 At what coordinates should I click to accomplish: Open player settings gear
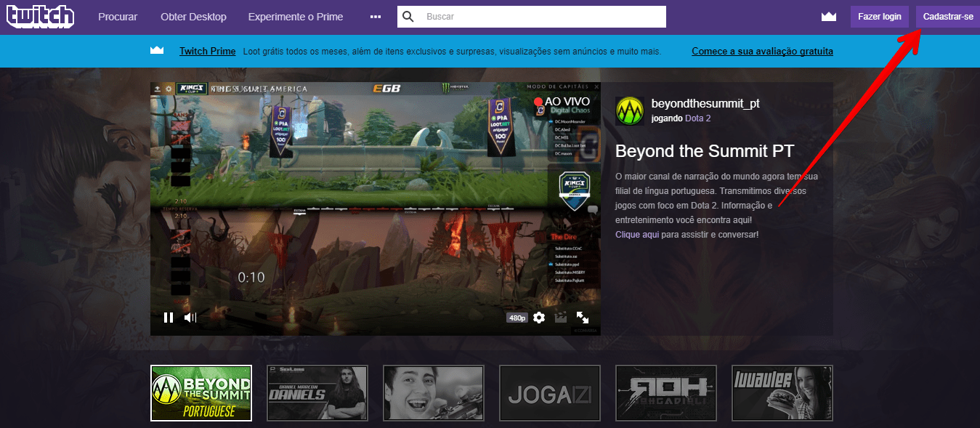(539, 318)
